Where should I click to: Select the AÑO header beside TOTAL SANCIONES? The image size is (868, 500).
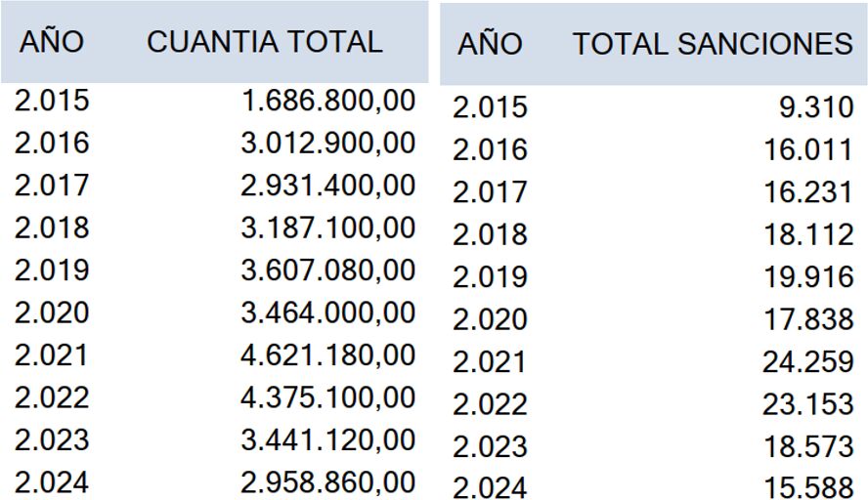click(490, 44)
